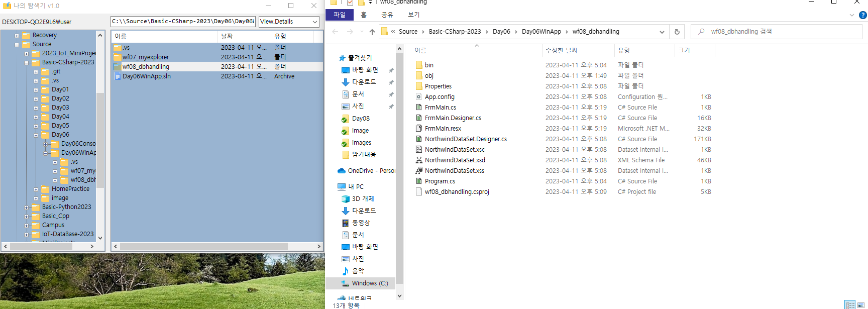The width and height of the screenshot is (868, 309).
Task: Collapse the Source tree node
Action: (x=17, y=44)
